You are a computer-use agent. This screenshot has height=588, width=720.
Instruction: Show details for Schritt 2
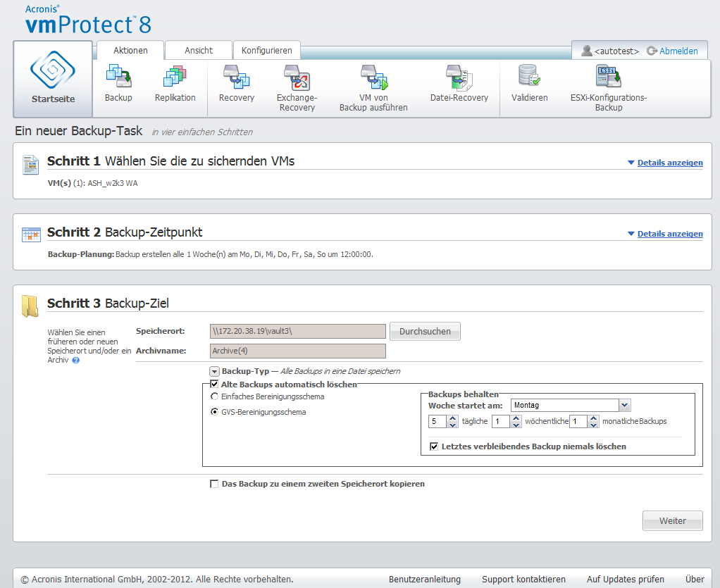click(670, 234)
